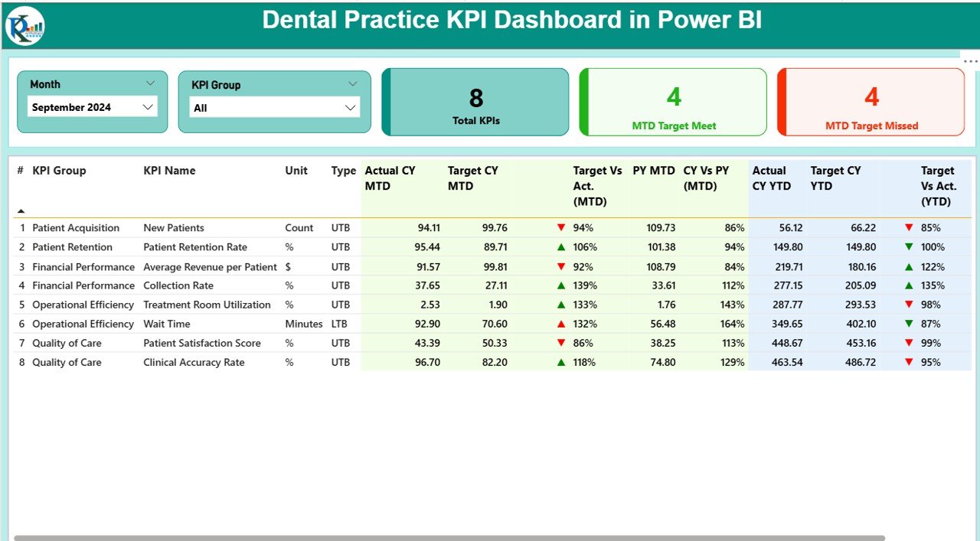The image size is (980, 541).
Task: Click red down arrow in New Patients MTD
Action: pos(561,227)
